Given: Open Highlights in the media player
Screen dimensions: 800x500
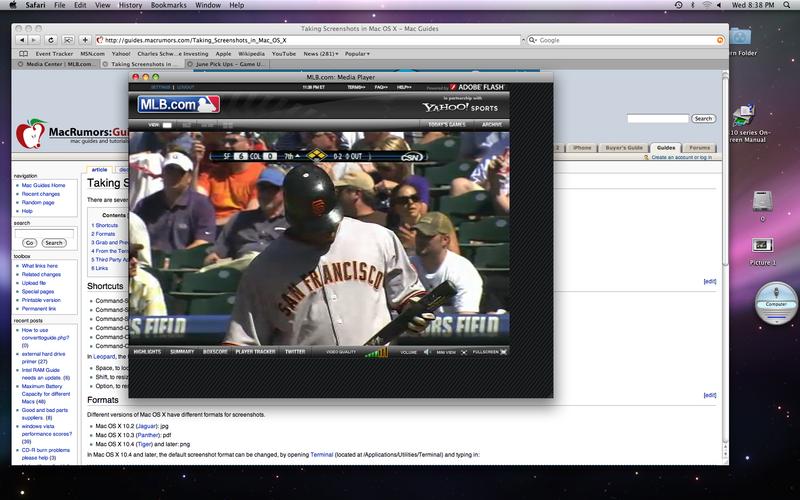Looking at the screenshot, I should coord(147,352).
